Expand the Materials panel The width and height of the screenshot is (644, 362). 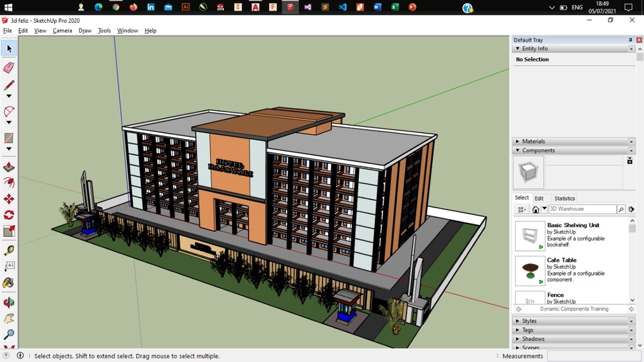pyautogui.click(x=517, y=141)
